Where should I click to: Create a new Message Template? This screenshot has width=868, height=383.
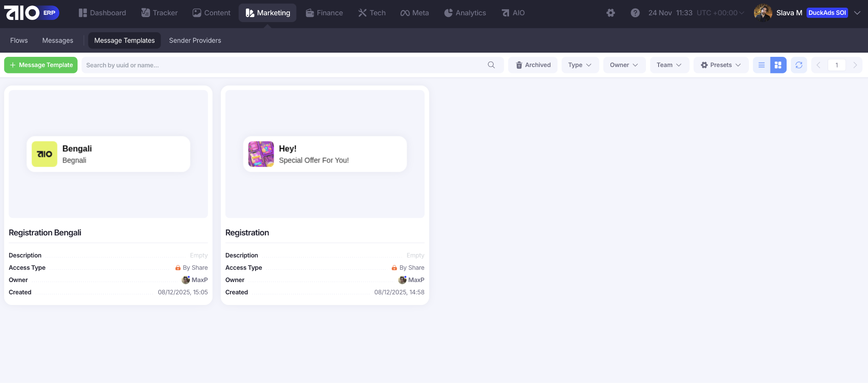[x=41, y=65]
